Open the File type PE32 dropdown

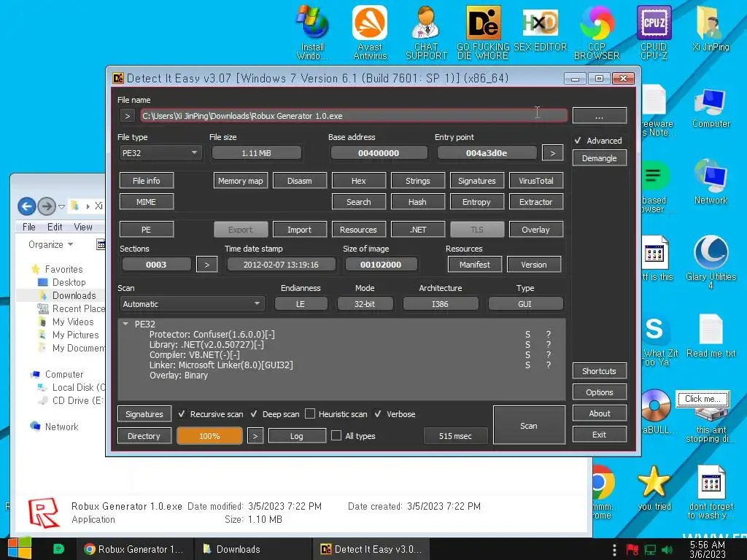(160, 153)
